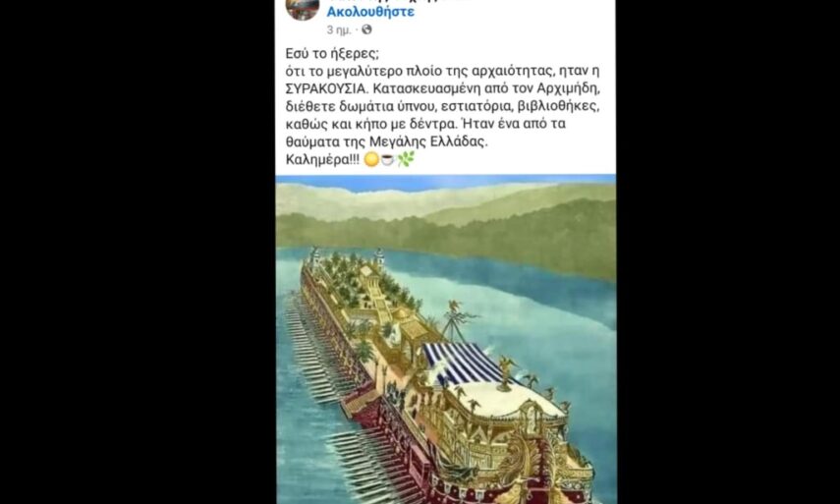Open the post's 3 ημ. timestamp
Viewport: 840px width, 504px height.
339,30
